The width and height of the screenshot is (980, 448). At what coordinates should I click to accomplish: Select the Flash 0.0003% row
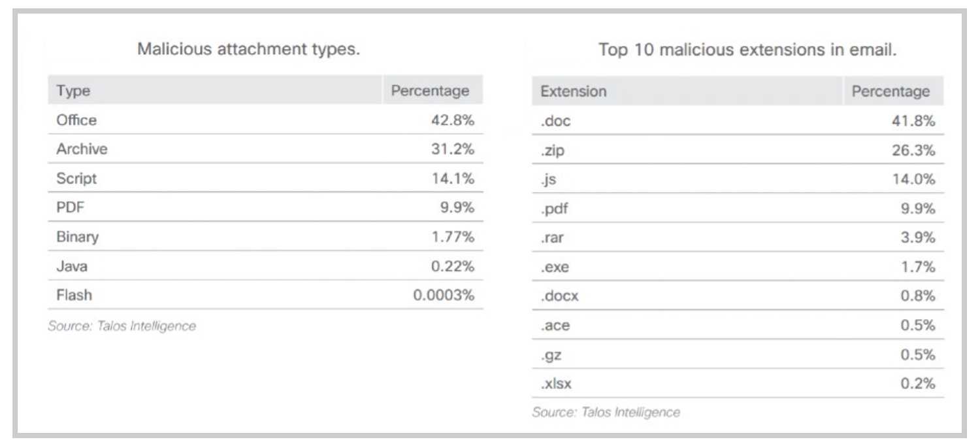click(x=266, y=295)
